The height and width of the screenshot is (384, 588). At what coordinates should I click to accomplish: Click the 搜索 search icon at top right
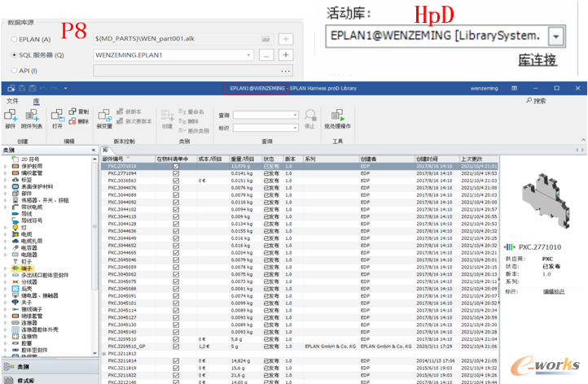[529, 100]
